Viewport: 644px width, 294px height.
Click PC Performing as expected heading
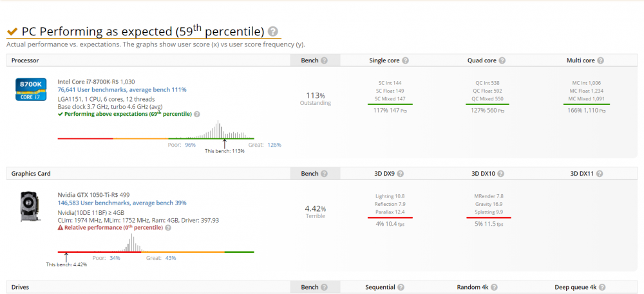142,32
